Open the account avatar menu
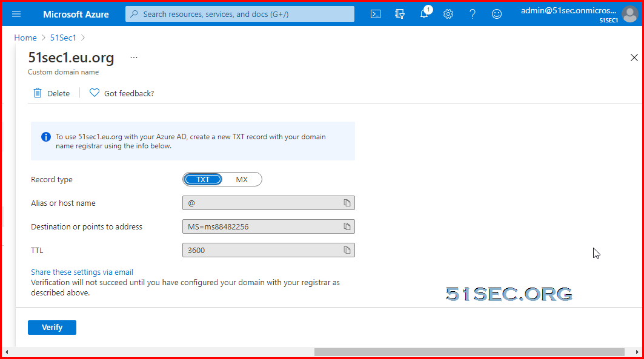 630,14
